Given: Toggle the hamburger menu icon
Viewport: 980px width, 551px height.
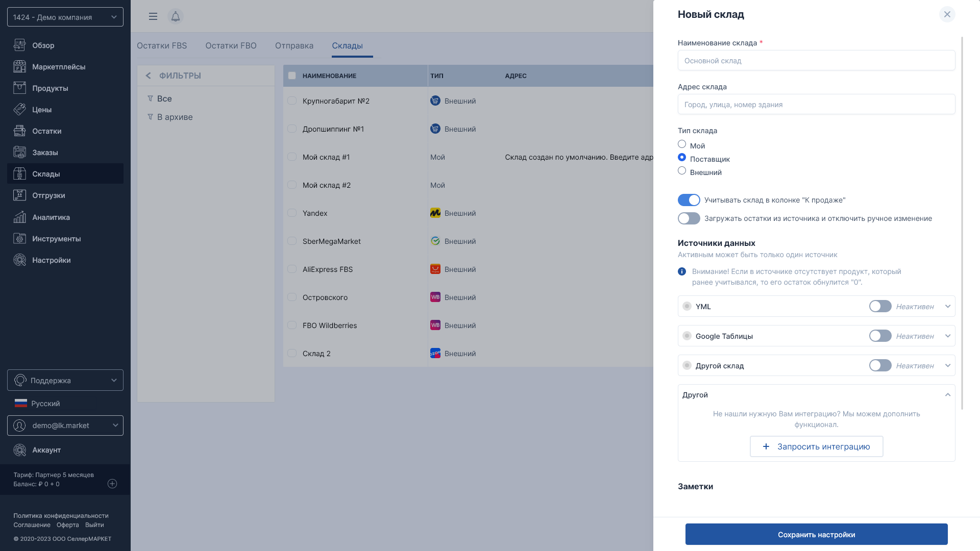Looking at the screenshot, I should coord(153,16).
